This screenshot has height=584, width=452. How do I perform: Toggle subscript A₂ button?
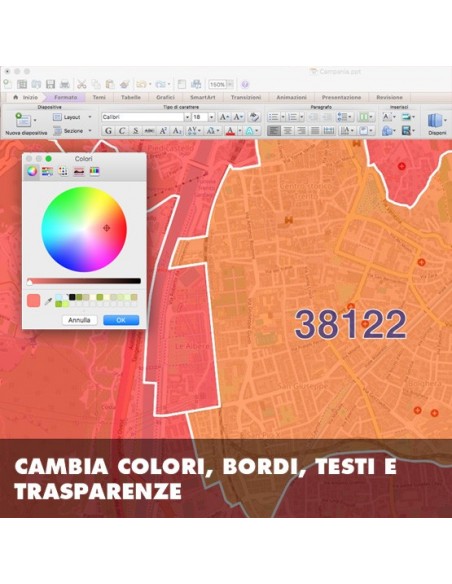pyautogui.click(x=177, y=131)
